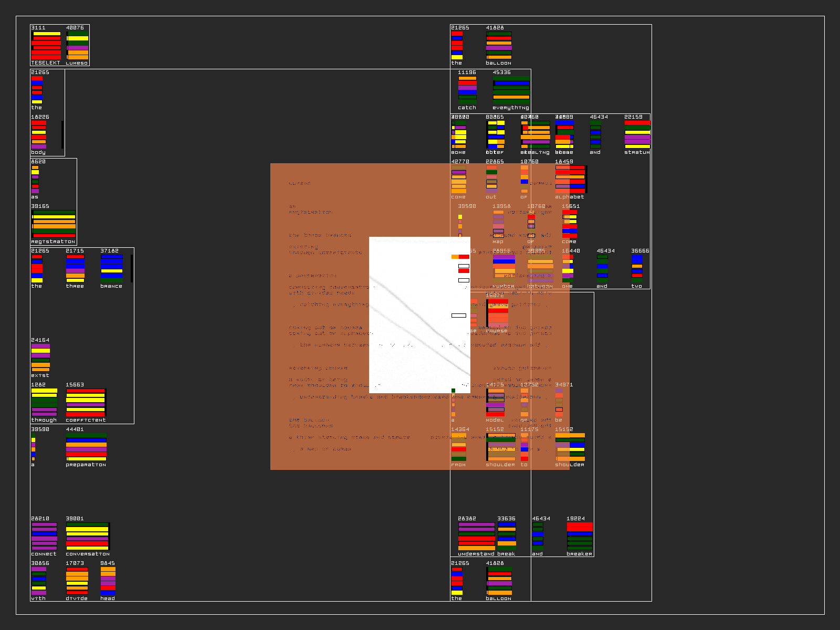Click the 'divide' word block
Screen dimensions: 840x630
(77, 581)
